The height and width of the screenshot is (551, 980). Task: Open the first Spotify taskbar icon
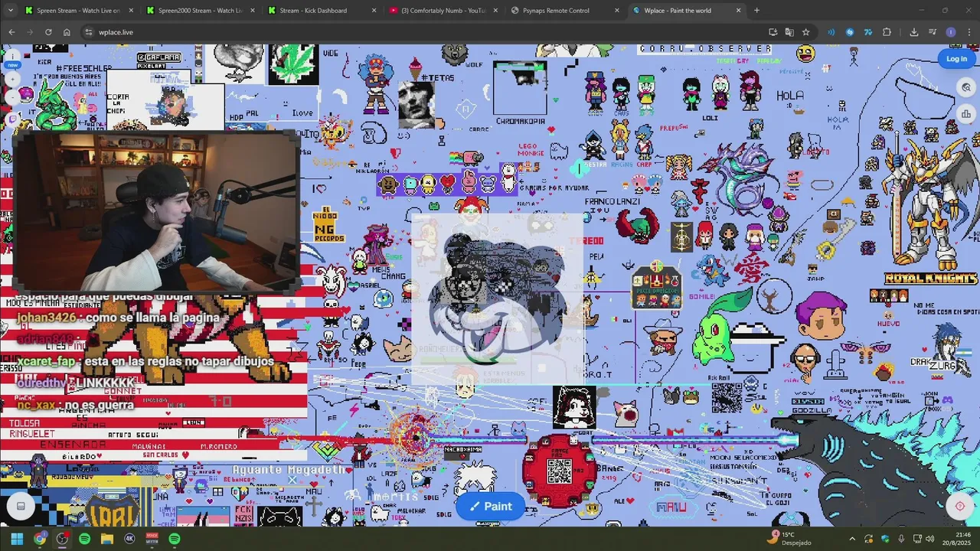pos(84,539)
